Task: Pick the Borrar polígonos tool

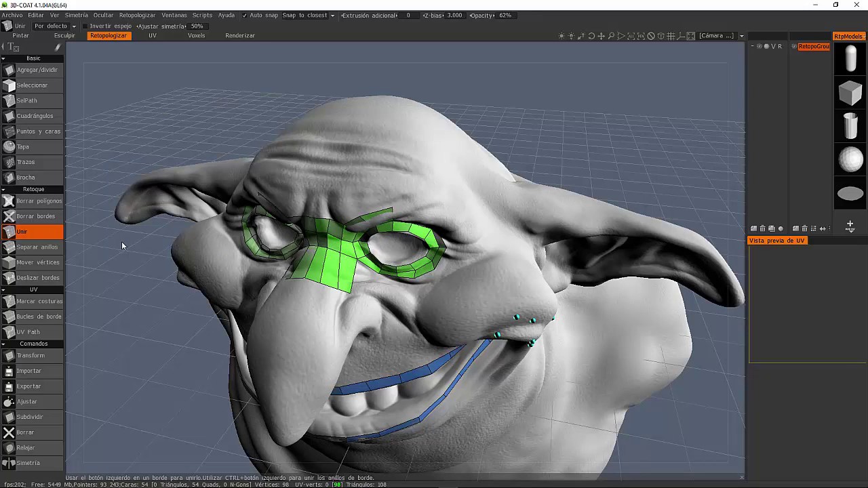Action: click(32, 201)
